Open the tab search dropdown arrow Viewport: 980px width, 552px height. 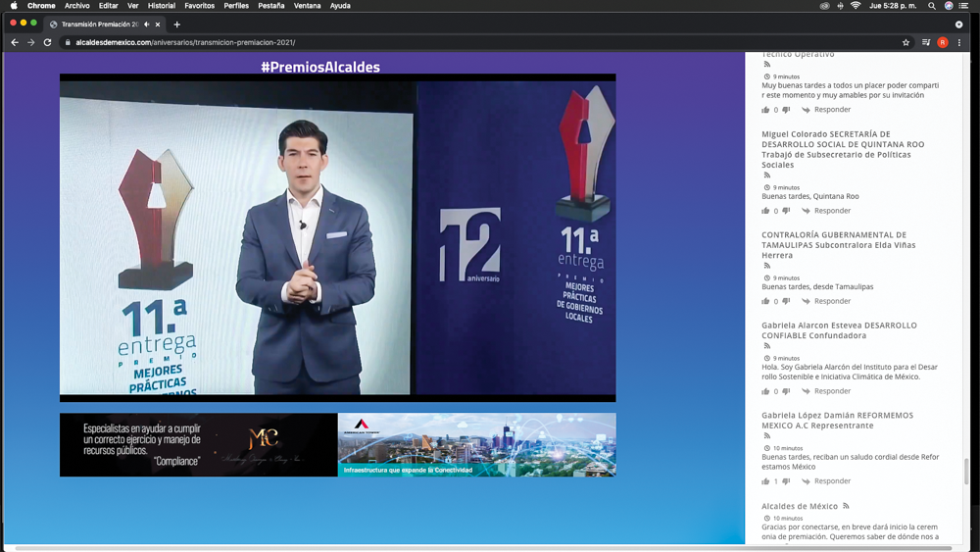[x=958, y=25]
